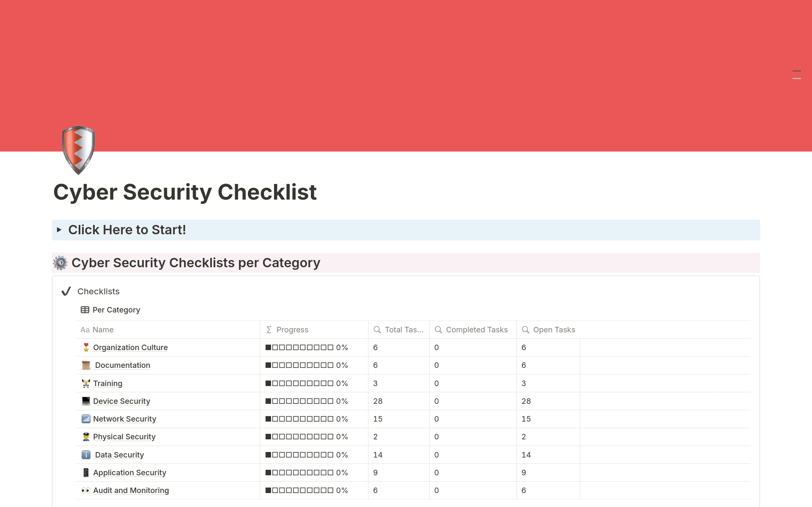Switch to the Per Category view
Viewport: 812px width, 507px height.
pyautogui.click(x=116, y=310)
